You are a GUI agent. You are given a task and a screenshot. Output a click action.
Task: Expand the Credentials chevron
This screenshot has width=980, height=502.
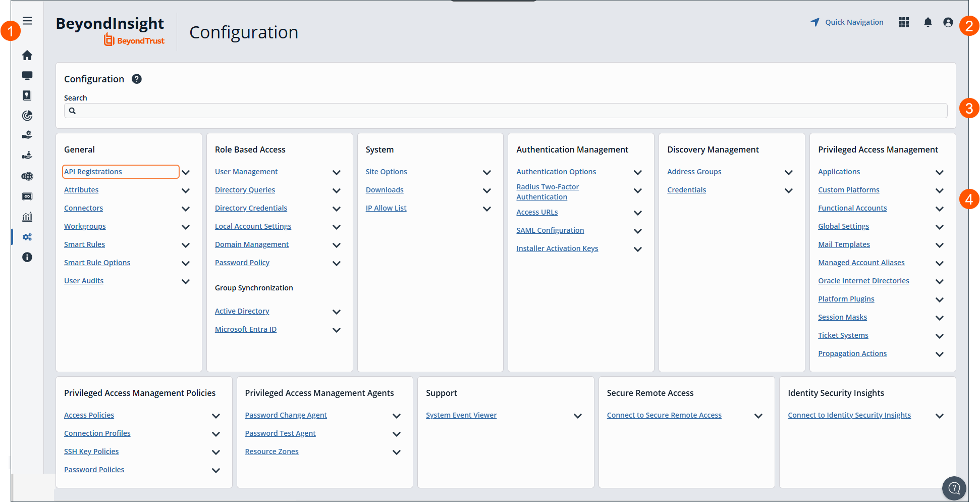point(789,190)
